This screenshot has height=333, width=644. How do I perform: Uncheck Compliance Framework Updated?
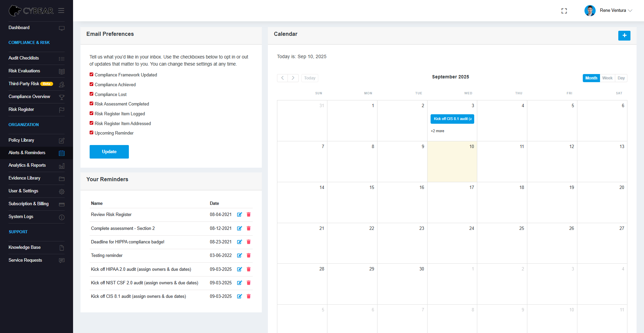click(x=91, y=74)
